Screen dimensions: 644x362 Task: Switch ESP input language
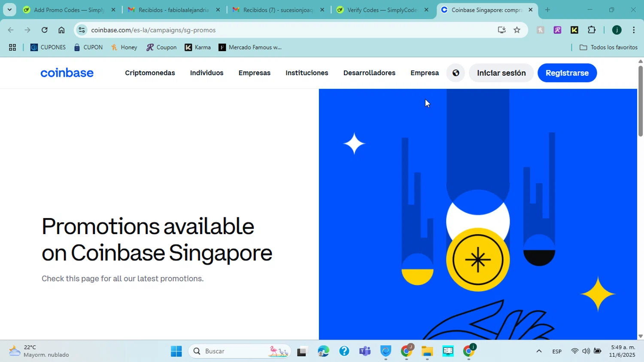pyautogui.click(x=557, y=351)
